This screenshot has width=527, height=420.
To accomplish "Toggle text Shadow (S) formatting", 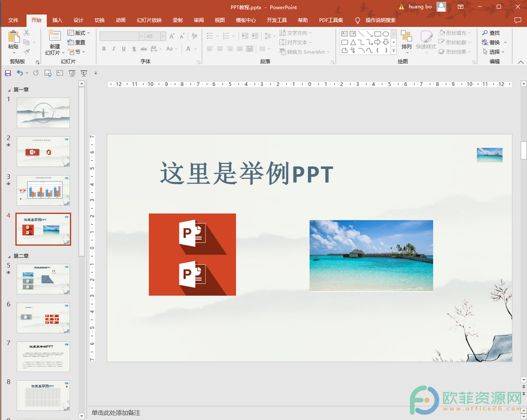I will coord(134,49).
